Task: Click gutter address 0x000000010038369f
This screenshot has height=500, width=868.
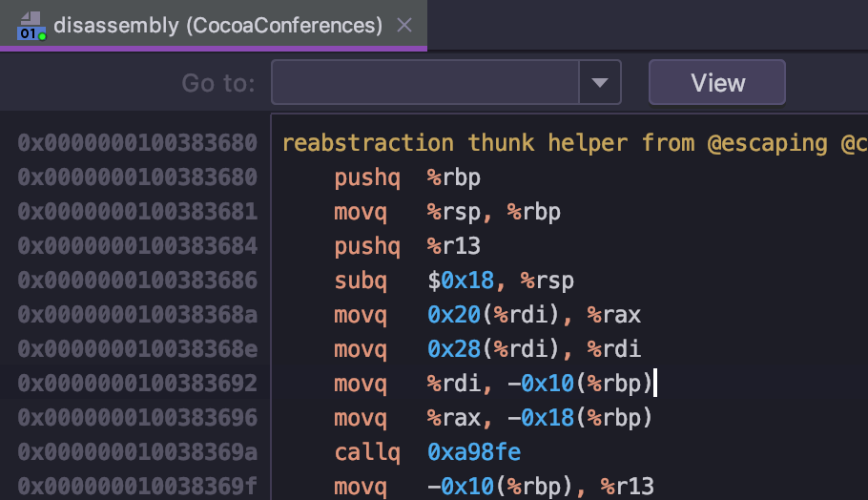Action: coord(137,487)
